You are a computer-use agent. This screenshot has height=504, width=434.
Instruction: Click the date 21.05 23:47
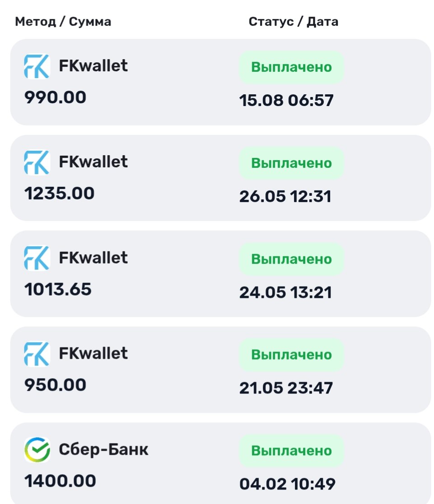(x=286, y=388)
